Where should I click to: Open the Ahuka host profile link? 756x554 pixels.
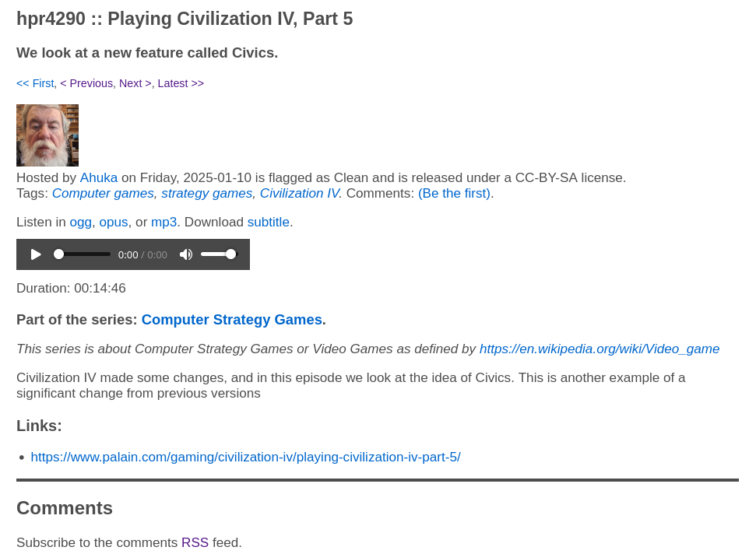coord(99,177)
